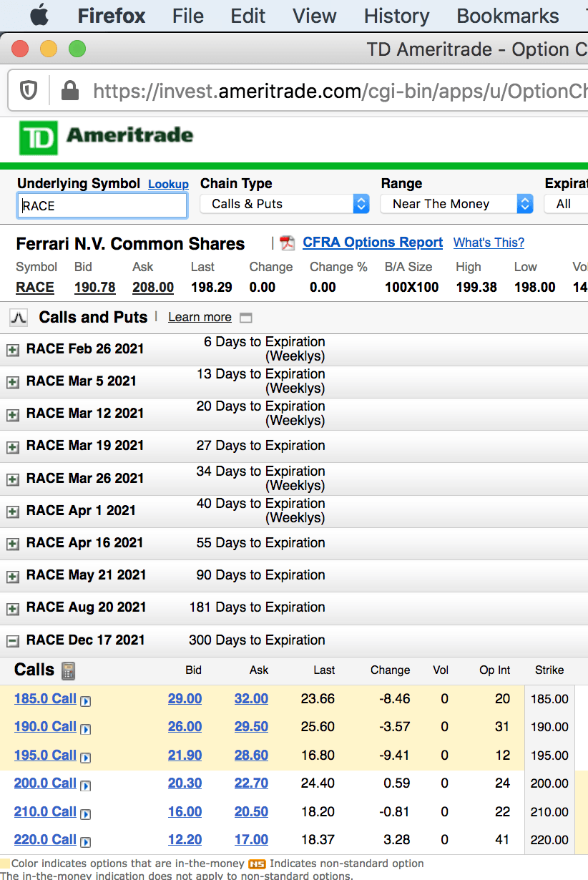Screen dimensions: 588x880
Task: Click the small window icon after Learn more
Action: [x=245, y=318]
